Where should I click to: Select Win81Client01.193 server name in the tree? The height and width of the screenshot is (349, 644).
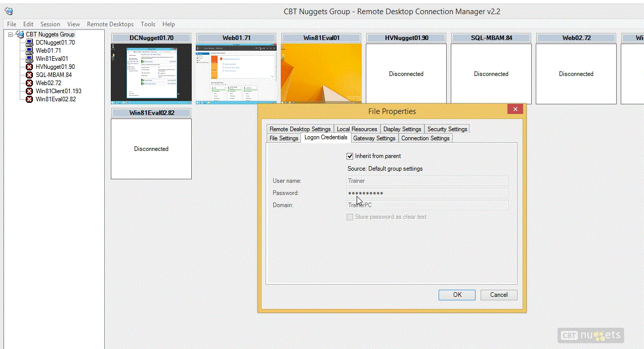(x=58, y=91)
